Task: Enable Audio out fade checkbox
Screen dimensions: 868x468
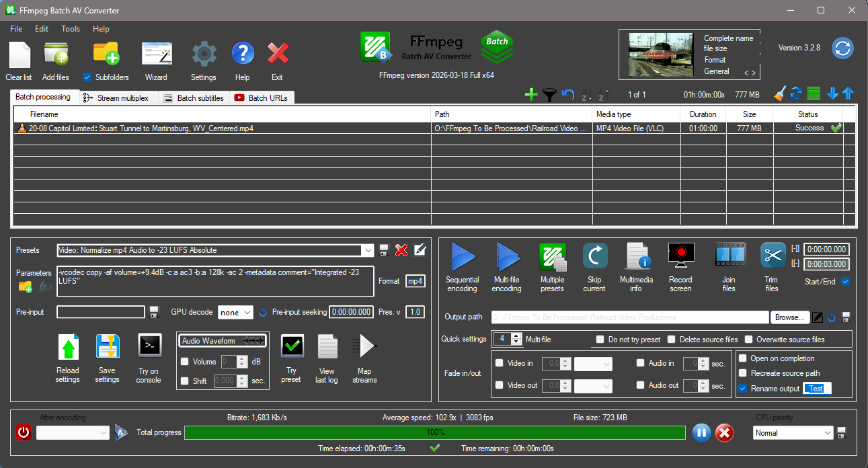Action: coord(641,385)
